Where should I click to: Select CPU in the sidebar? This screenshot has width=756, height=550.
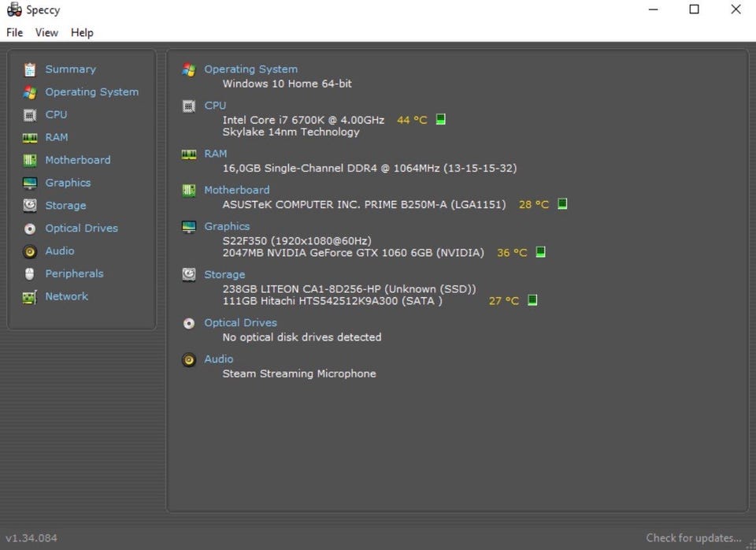pyautogui.click(x=57, y=115)
